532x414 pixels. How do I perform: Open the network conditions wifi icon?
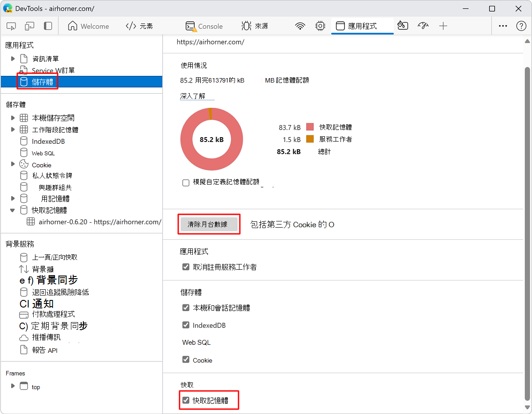click(300, 26)
